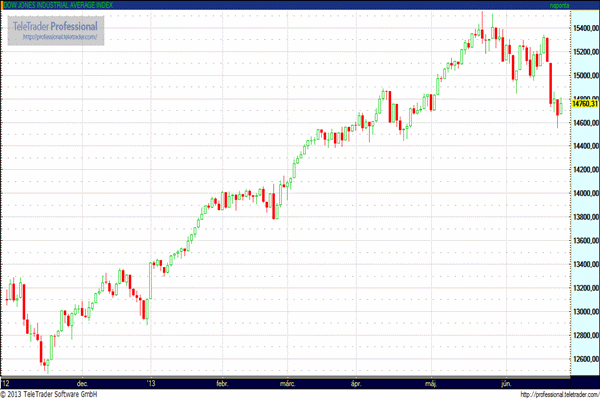Screen dimensions: 600x400
Task: Click the '13 year marker on time axis
Action: click(151, 382)
